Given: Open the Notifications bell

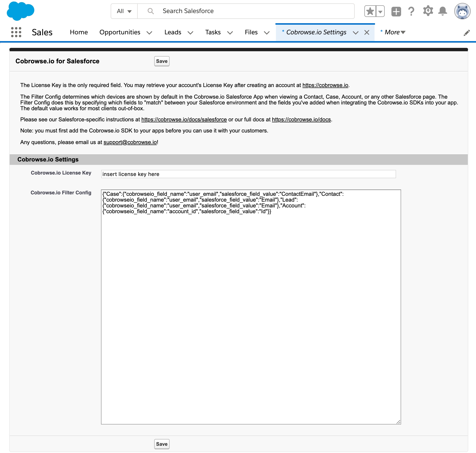Looking at the screenshot, I should point(443,11).
